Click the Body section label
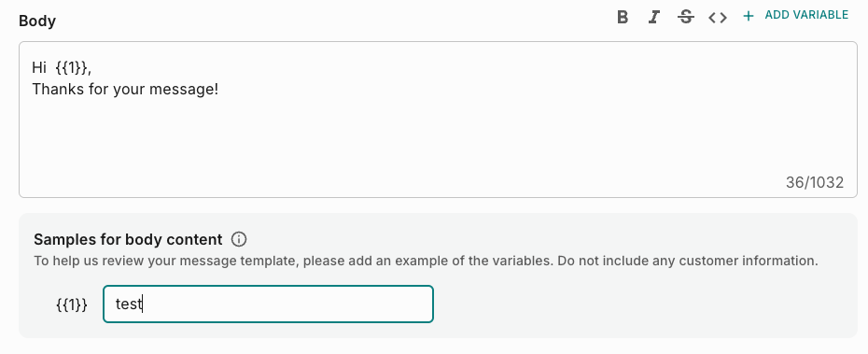Image resolution: width=868 pixels, height=354 pixels. tap(37, 21)
